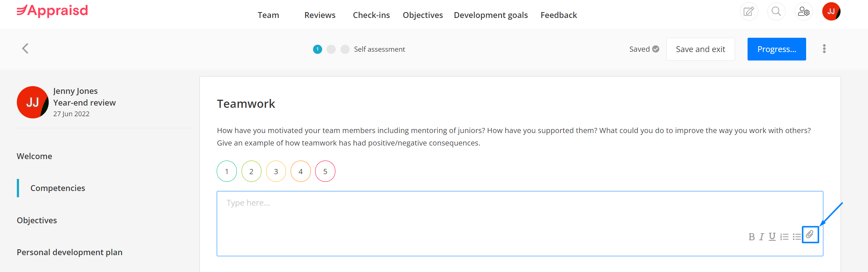Open the search magnifier icon
Image resolution: width=868 pixels, height=272 pixels.
tap(776, 11)
